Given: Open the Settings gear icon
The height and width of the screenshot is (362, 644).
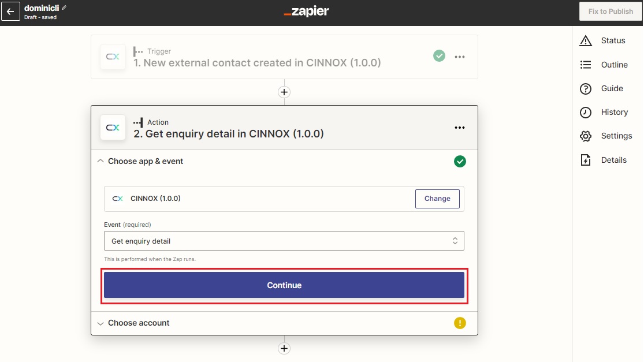Looking at the screenshot, I should (586, 136).
